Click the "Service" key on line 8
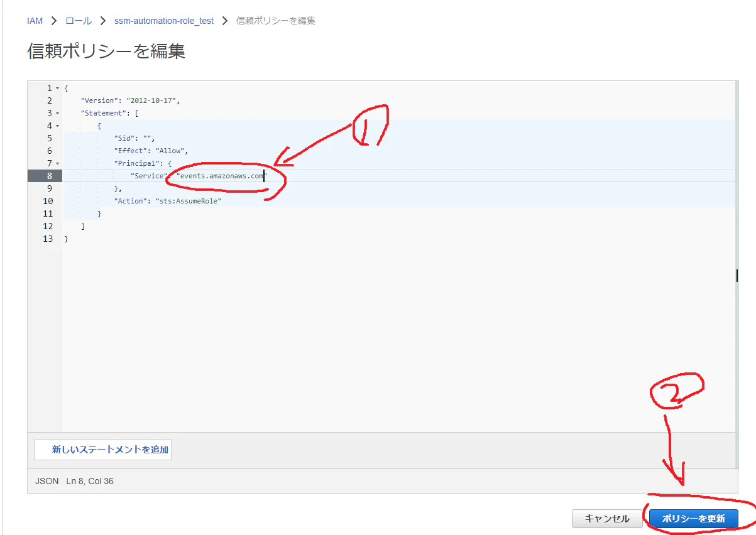Image resolution: width=756 pixels, height=535 pixels. point(149,176)
